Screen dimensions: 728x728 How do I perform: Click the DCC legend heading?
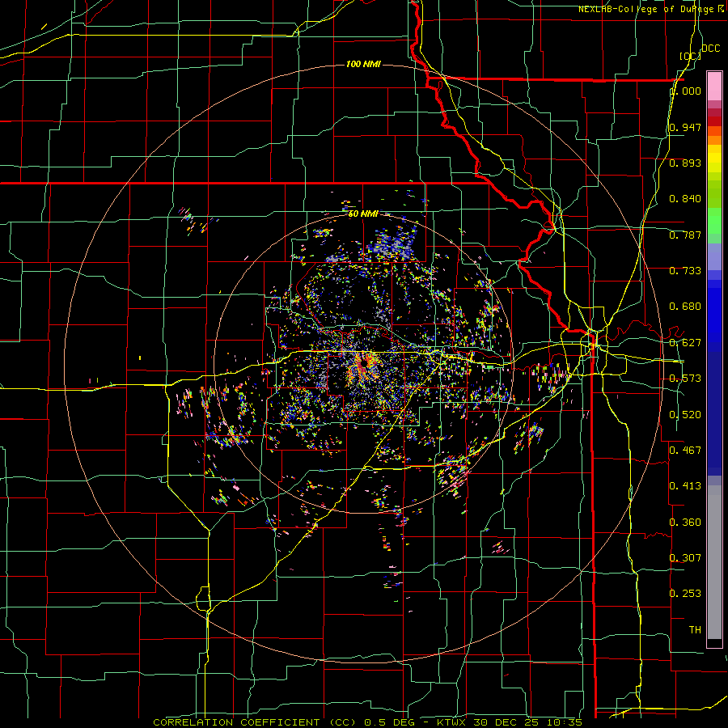710,49
